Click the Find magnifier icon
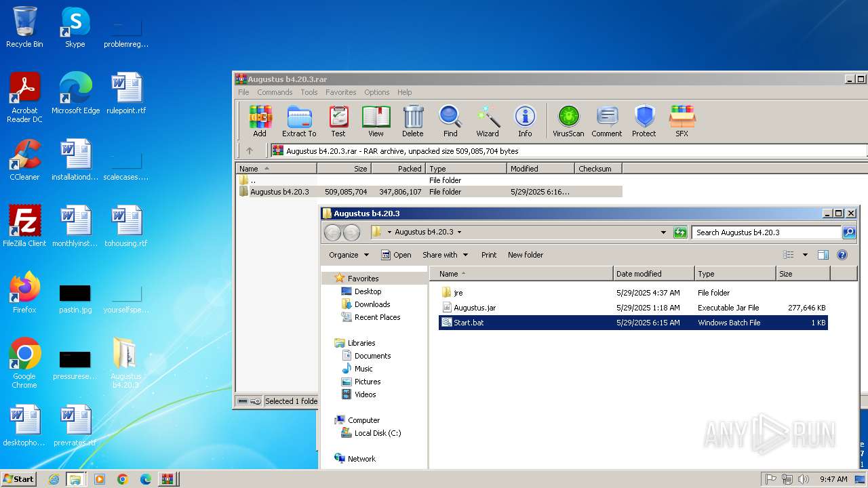Image resolution: width=868 pixels, height=488 pixels. click(x=450, y=121)
